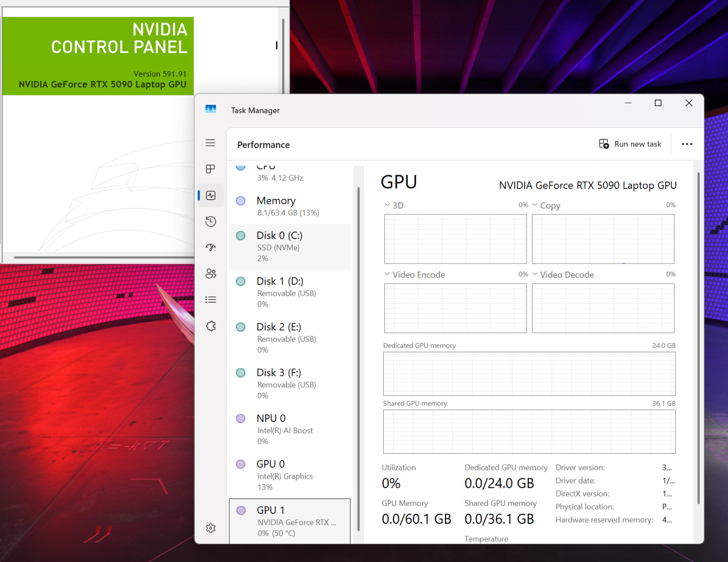This screenshot has height=562, width=728.
Task: Select GPU 1 NVIDIA GeForce RTX entry
Action: pos(290,521)
